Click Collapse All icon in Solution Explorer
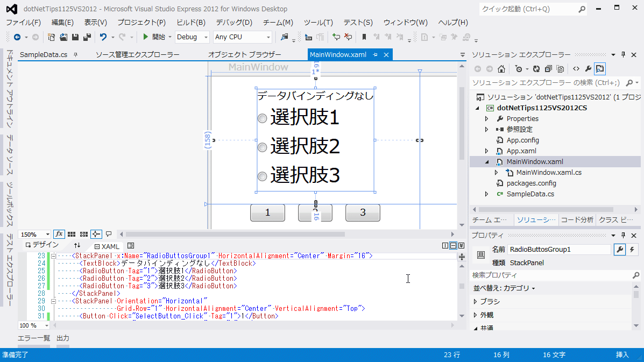644x362 pixels. pyautogui.click(x=548, y=69)
